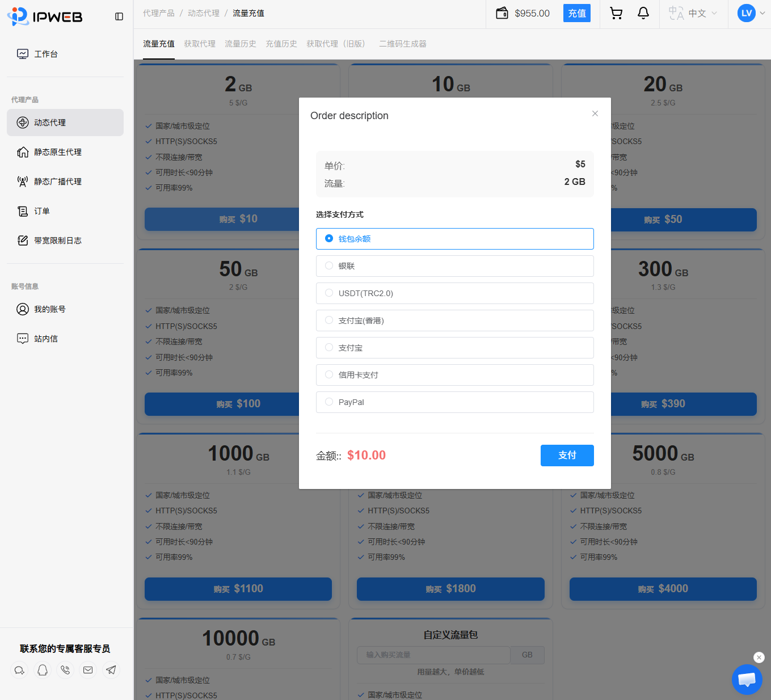Click the 10000 GB plan title
The height and width of the screenshot is (700, 771).
pyautogui.click(x=239, y=639)
